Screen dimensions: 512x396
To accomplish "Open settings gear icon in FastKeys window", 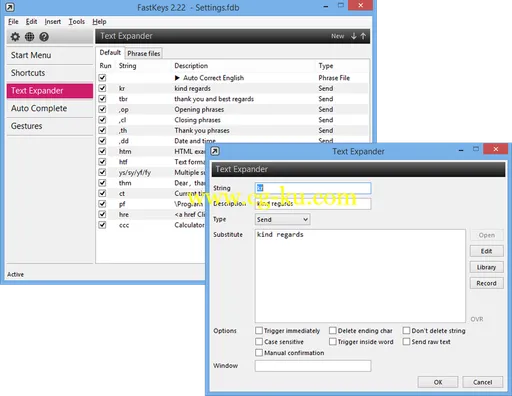I will (15, 37).
